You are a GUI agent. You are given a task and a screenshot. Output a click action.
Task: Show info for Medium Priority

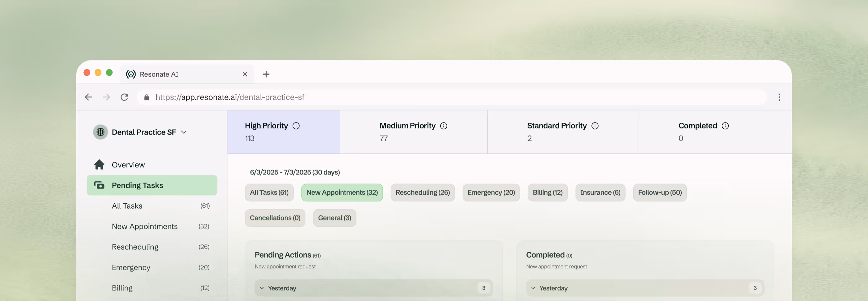click(443, 126)
